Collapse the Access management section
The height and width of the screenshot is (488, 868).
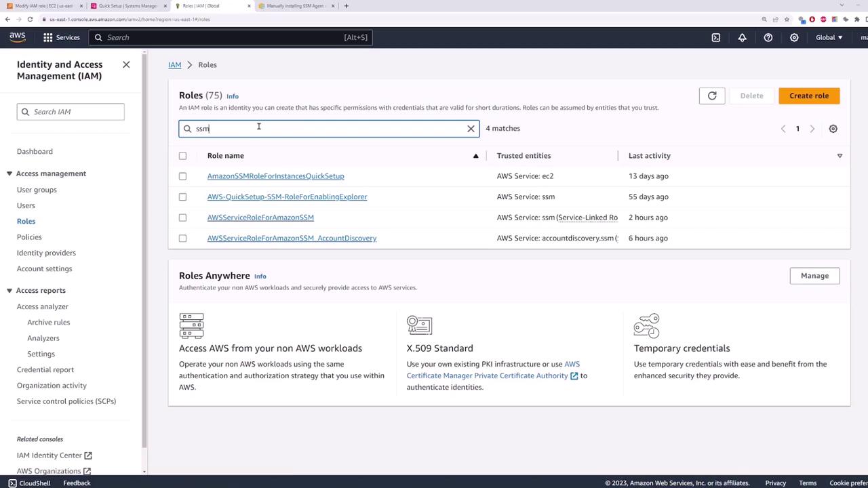pos(9,174)
